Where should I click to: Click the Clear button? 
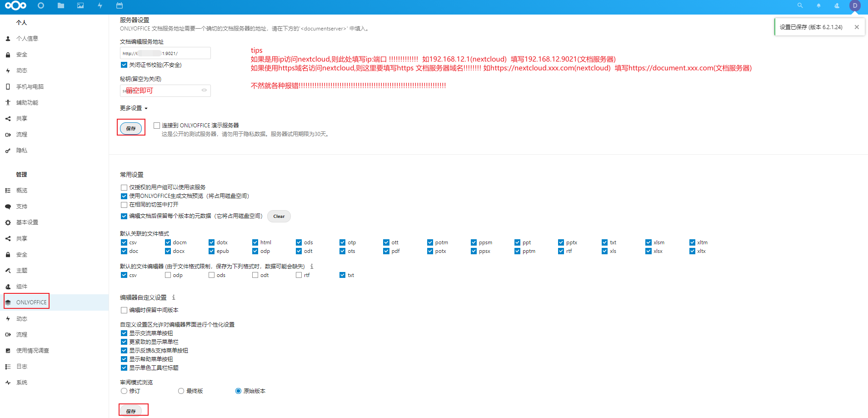[x=279, y=216]
